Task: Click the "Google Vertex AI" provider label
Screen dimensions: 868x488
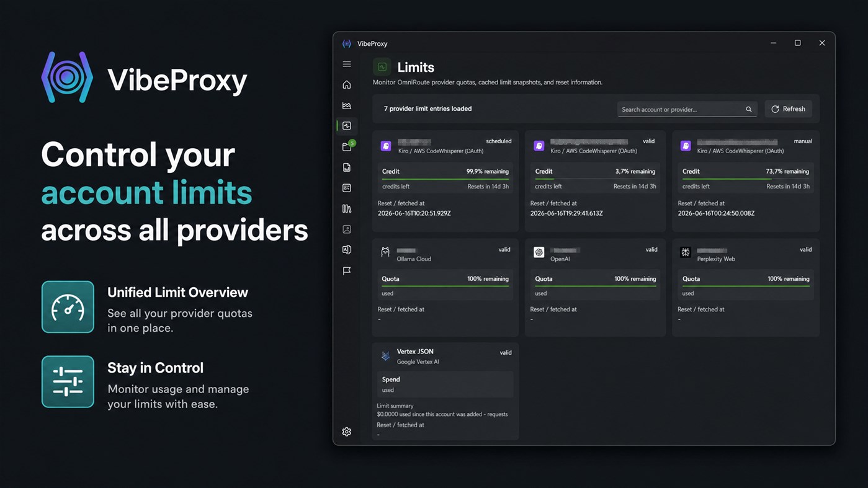Action: [x=418, y=362]
